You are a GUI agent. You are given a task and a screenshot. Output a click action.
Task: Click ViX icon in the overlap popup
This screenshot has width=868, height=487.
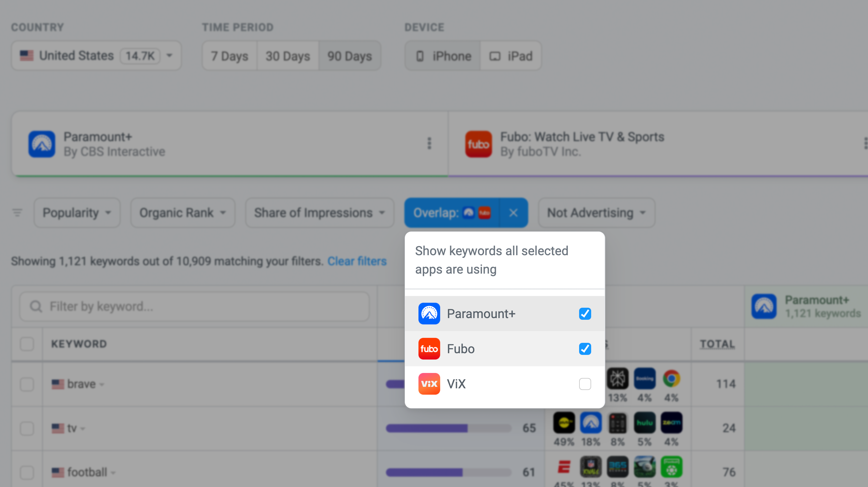click(429, 384)
